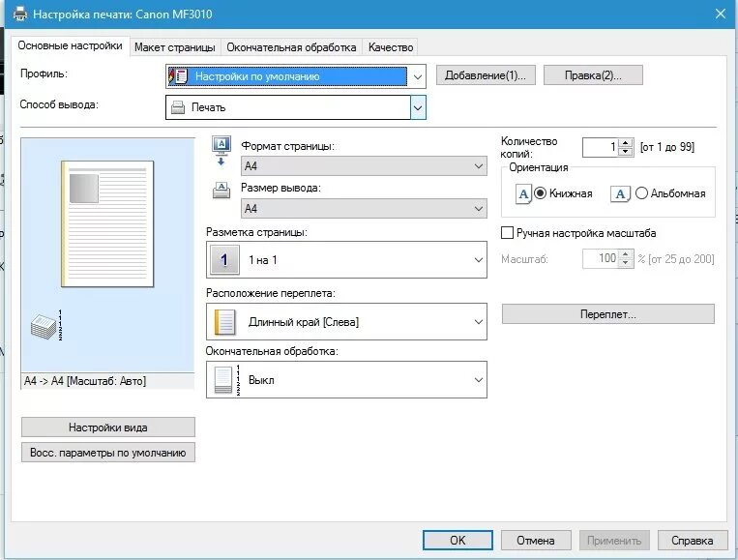
Task: Switch to the 'Макет страницы' tab
Action: 175,47
